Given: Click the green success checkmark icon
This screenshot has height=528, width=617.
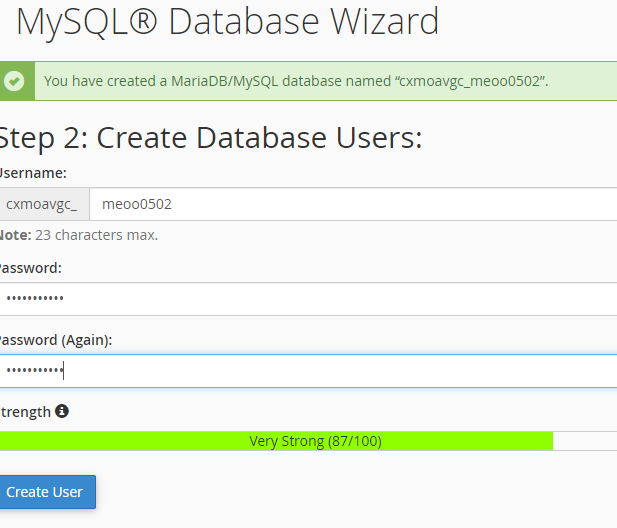Looking at the screenshot, I should coord(14,81).
